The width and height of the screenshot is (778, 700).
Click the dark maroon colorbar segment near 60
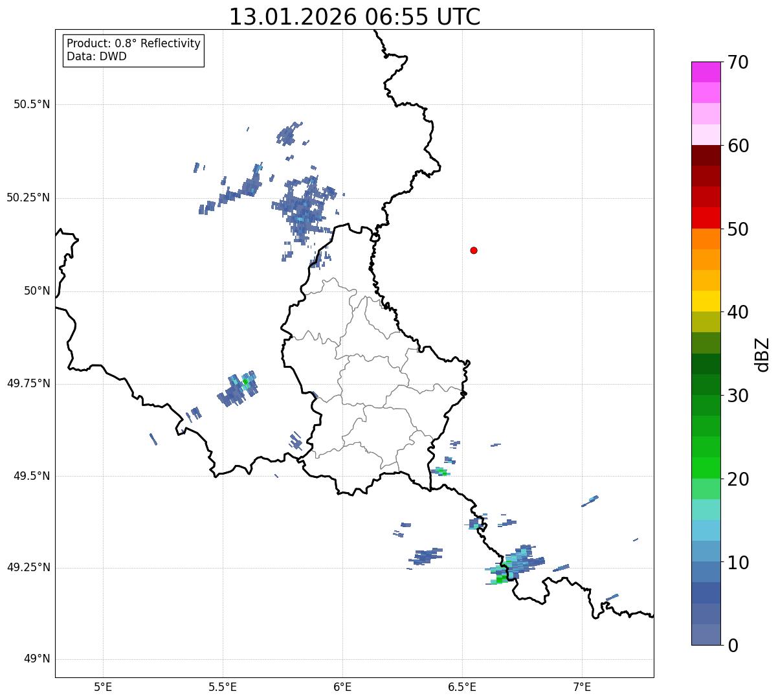point(706,155)
